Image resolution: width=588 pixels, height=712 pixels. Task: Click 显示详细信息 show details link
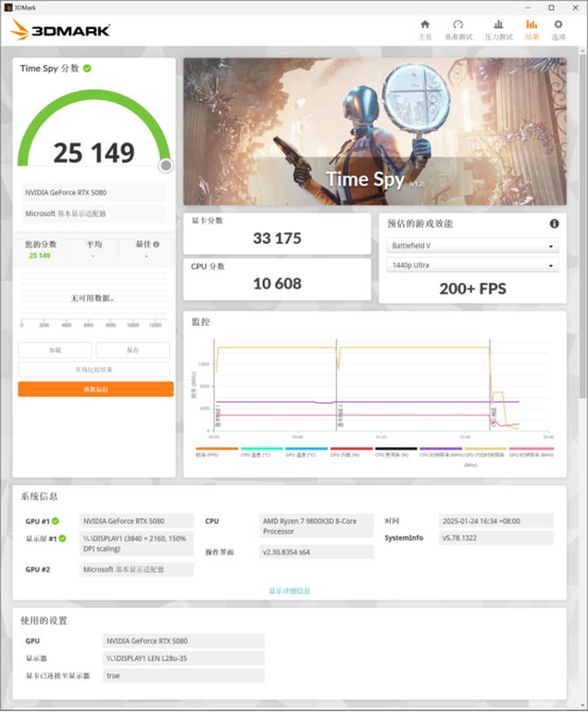tap(290, 591)
